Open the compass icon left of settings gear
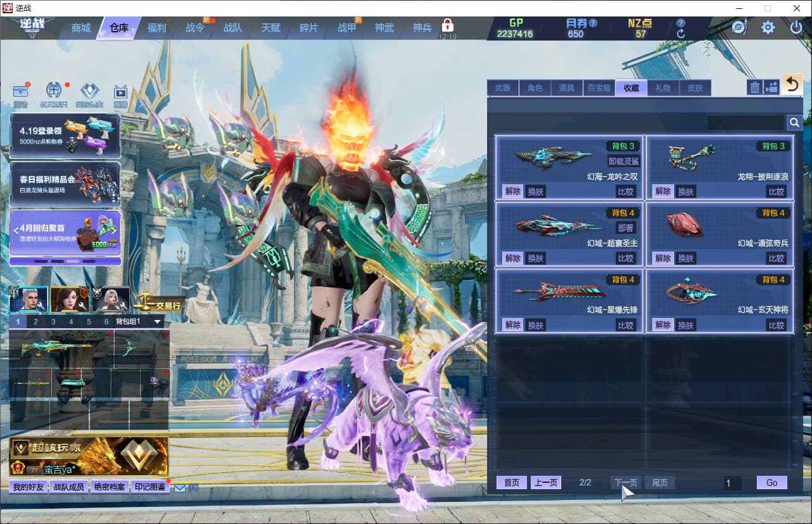 739,27
